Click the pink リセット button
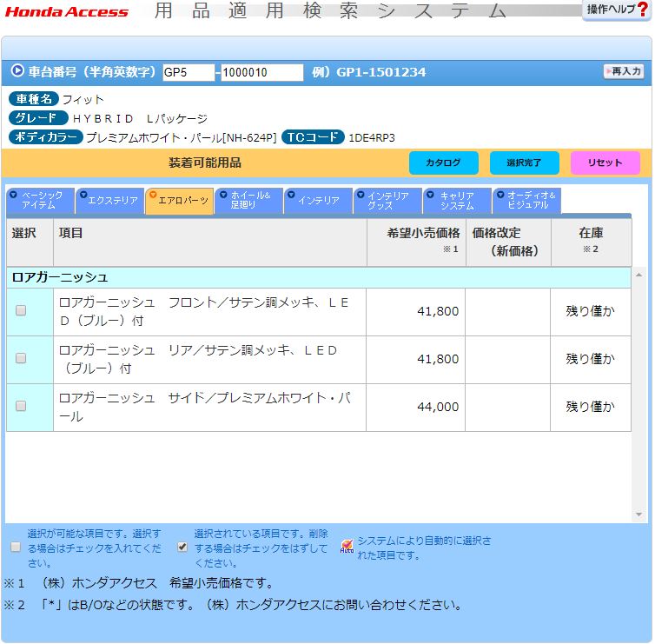Viewport: 655px width, 644px height. coord(605,163)
